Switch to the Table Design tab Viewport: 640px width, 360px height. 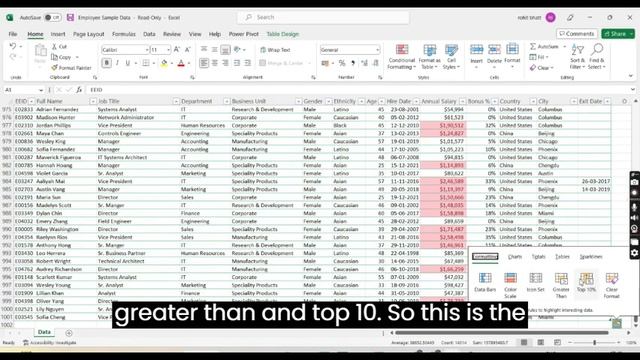tap(282, 34)
